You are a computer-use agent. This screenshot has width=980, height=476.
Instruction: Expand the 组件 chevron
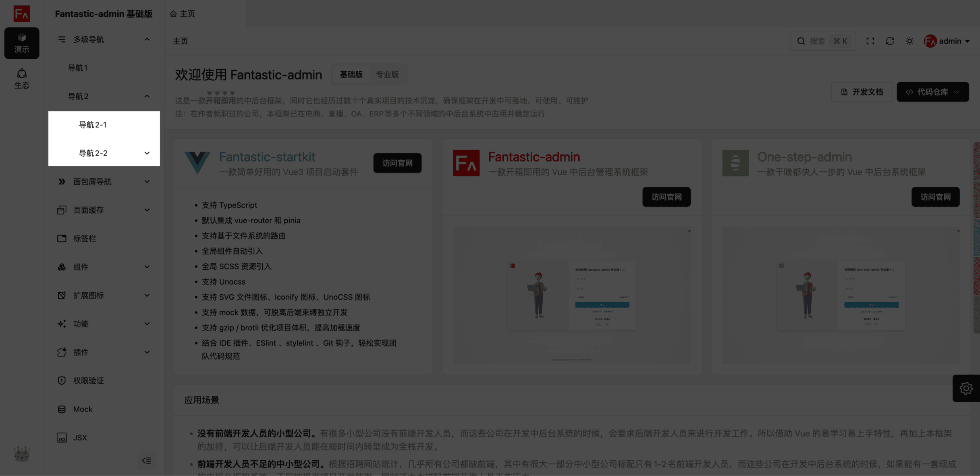[147, 267]
